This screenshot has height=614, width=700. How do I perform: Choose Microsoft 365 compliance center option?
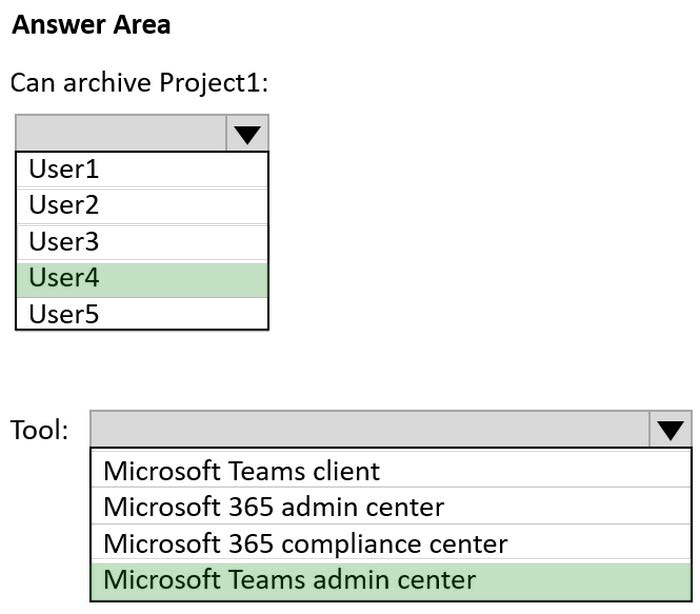click(391, 543)
